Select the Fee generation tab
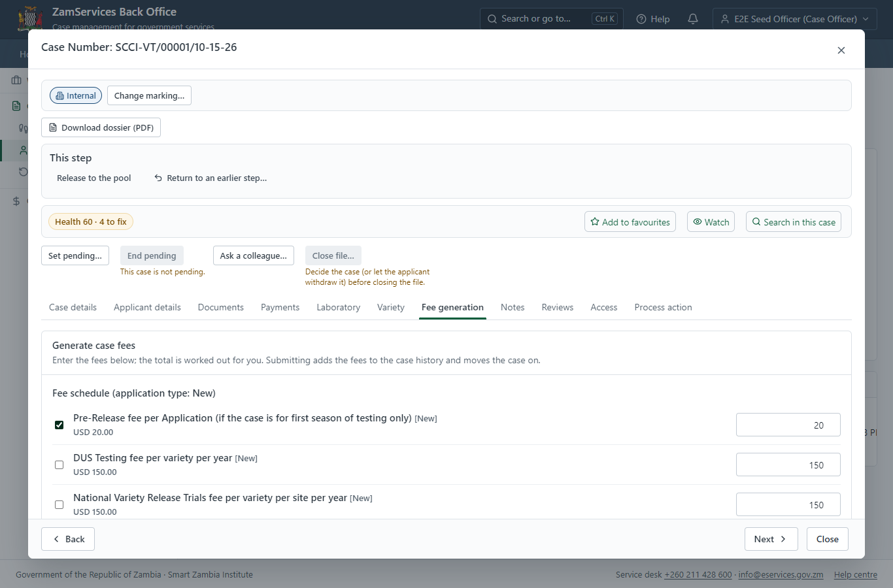893x588 pixels. (452, 307)
